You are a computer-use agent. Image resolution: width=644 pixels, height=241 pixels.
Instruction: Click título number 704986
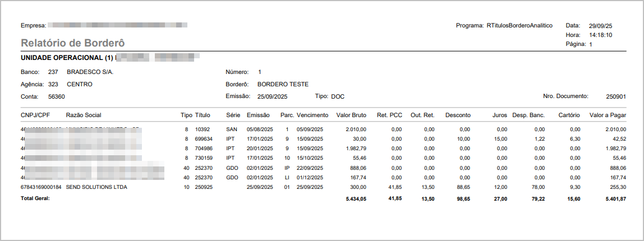point(204,149)
